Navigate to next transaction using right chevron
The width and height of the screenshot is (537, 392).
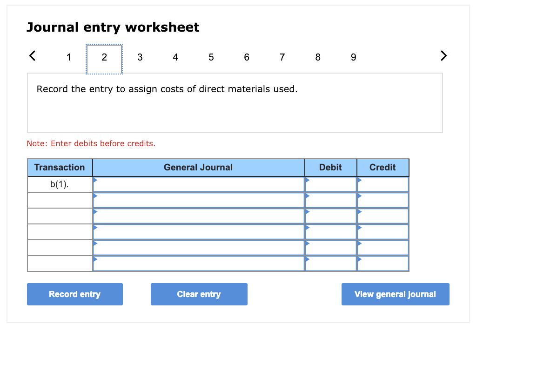click(x=443, y=55)
